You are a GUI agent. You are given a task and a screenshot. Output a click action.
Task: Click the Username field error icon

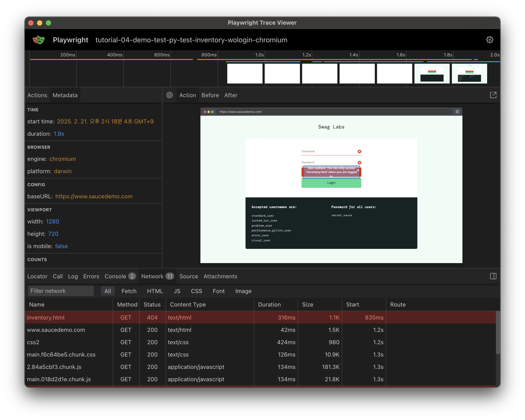pos(359,152)
